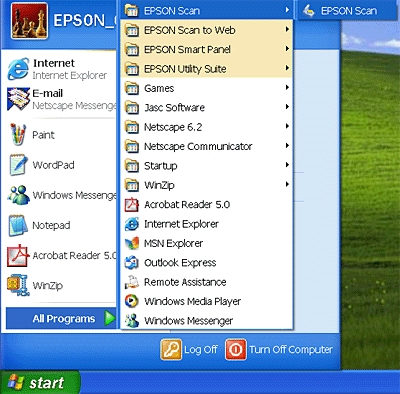Expand the Netscape 6.2 submenu arrow
Screen dimensions: 400x394
[x=287, y=126]
